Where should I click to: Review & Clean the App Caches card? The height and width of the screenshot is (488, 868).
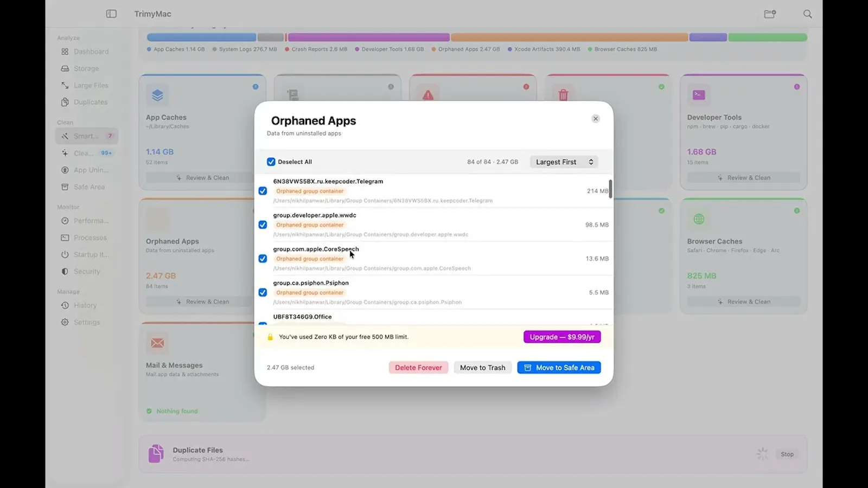[202, 177]
